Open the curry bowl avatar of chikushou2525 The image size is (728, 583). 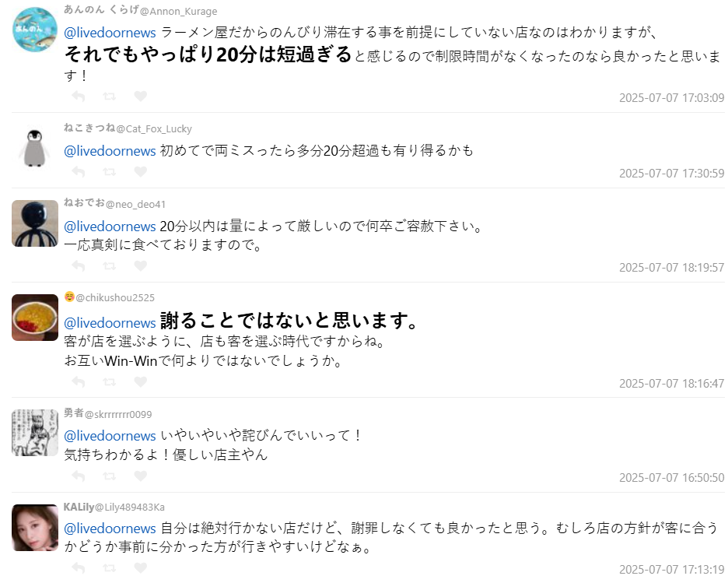pos(35,318)
